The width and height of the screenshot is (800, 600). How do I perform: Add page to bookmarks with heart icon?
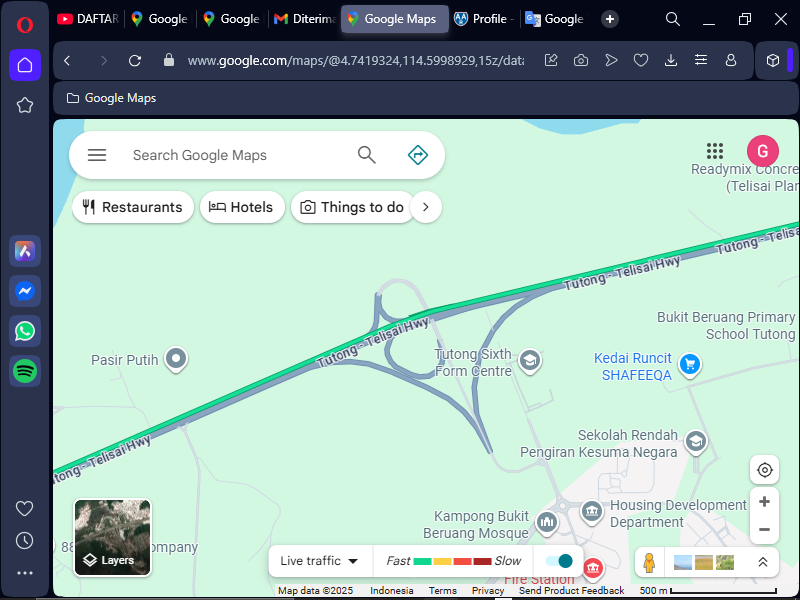tap(641, 61)
